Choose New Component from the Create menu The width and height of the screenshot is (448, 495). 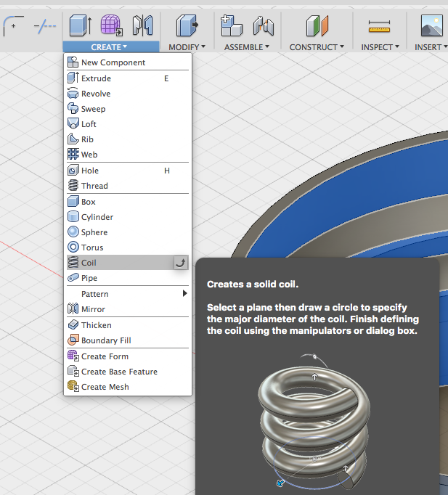128,62
